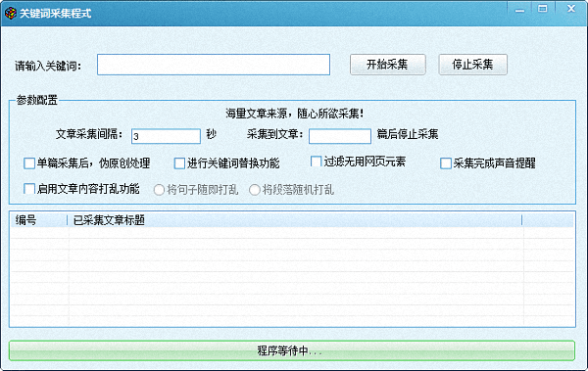Viewport: 588px width, 371px height.
Task: Start collecting with 开始采集 button
Action: point(387,65)
